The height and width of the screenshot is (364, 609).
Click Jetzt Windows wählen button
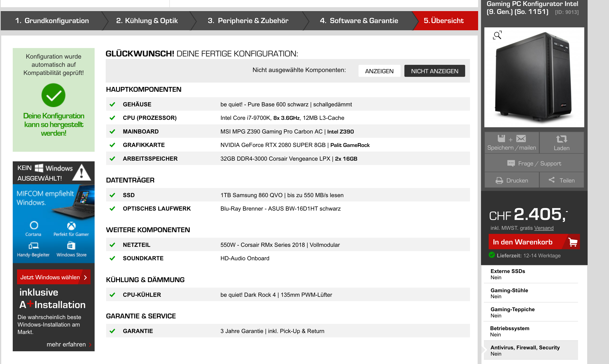click(x=54, y=277)
